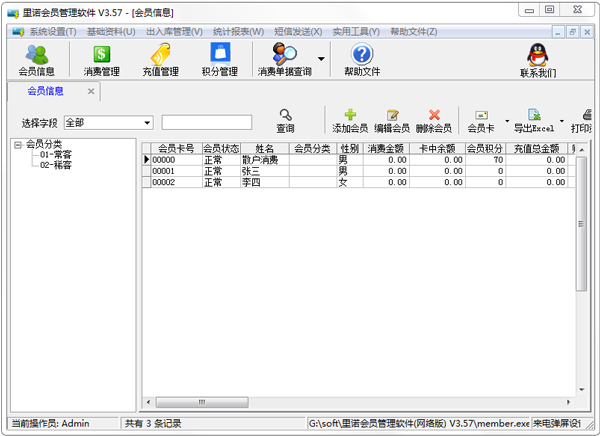Click the 会员卡 card icon

481,115
